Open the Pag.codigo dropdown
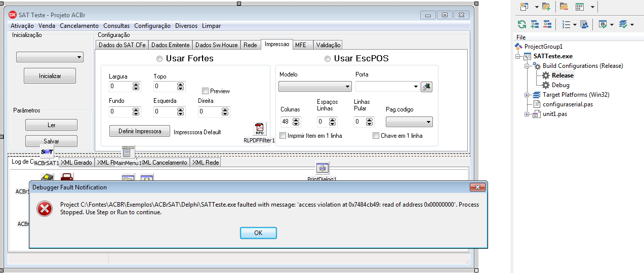Screen dimensions: 644x273 [409, 122]
